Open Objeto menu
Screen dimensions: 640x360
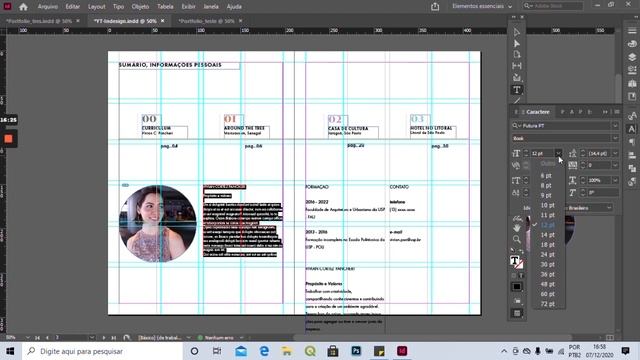pos(140,7)
